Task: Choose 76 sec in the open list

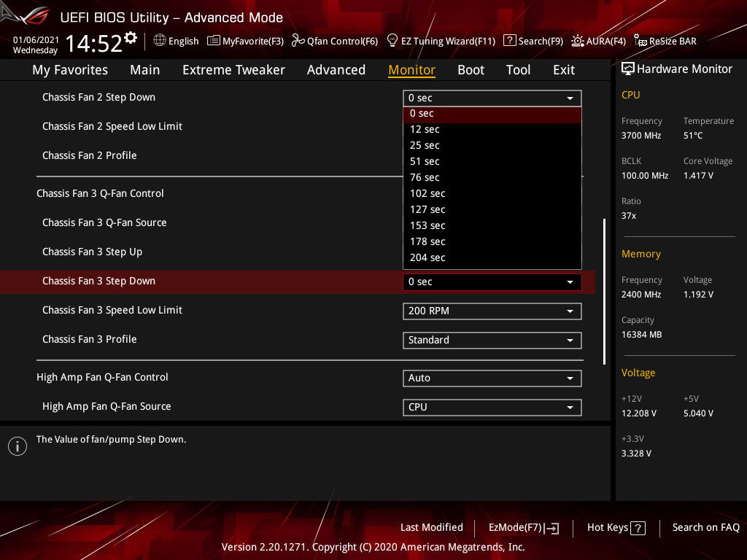Action: 492,178
